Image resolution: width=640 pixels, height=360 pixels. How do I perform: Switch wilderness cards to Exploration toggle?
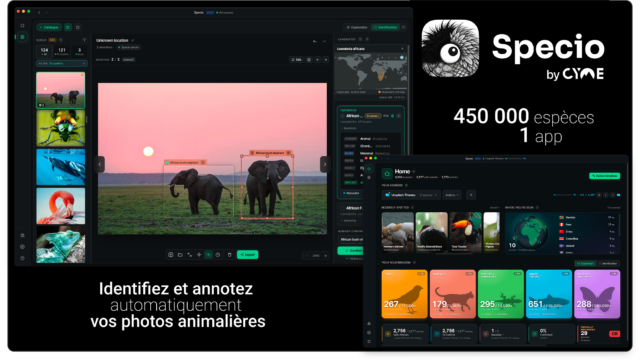tap(586, 264)
